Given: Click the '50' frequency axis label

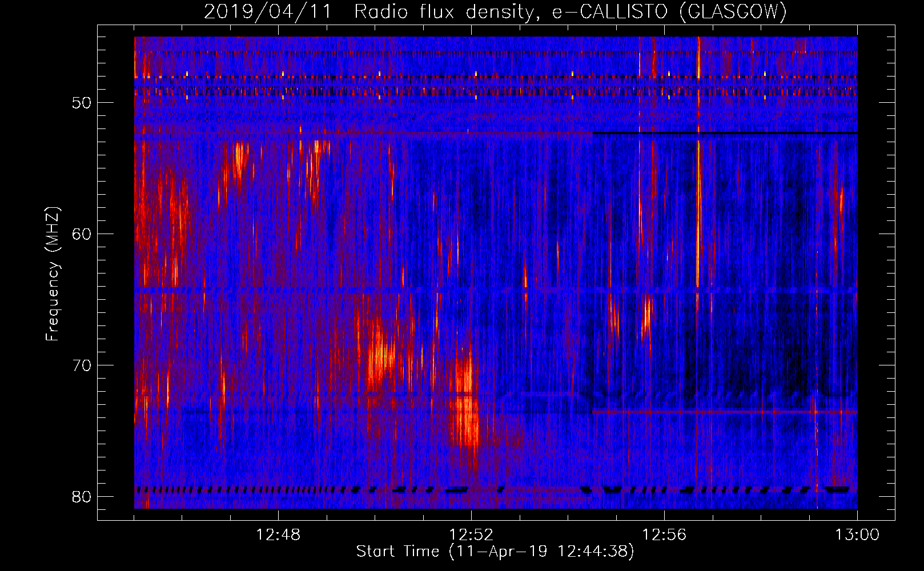Looking at the screenshot, I should (82, 103).
